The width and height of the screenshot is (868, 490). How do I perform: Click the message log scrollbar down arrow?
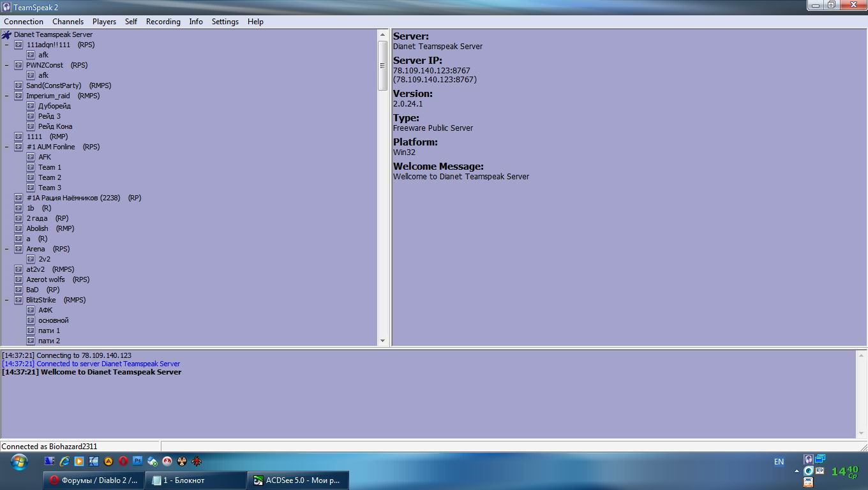point(861,433)
